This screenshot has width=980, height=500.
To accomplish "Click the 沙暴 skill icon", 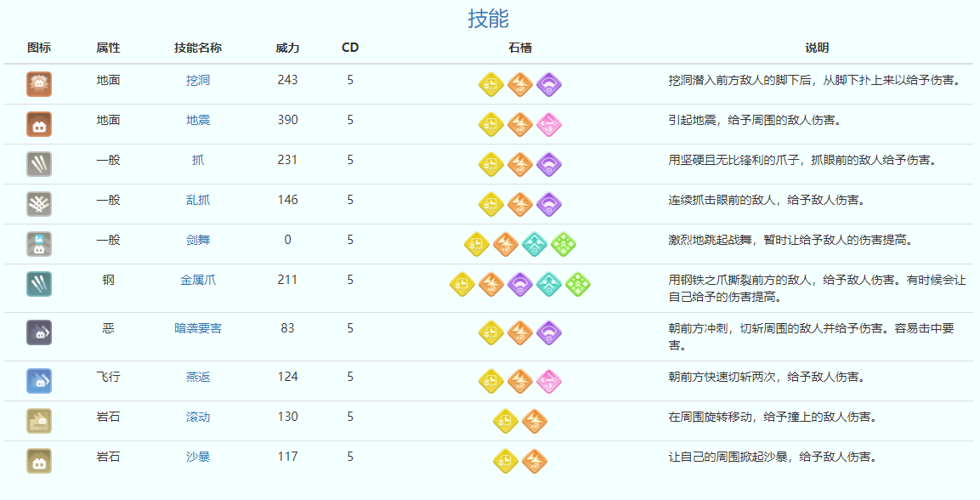I will point(39,461).
